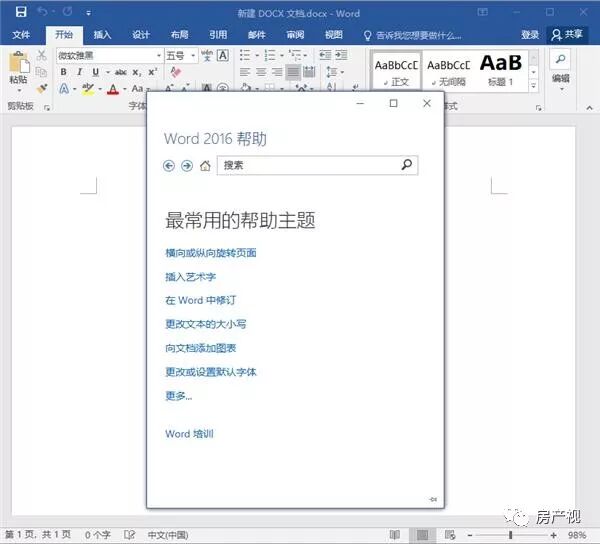Open the 文件 menu tab
600x544 pixels.
(x=21, y=35)
